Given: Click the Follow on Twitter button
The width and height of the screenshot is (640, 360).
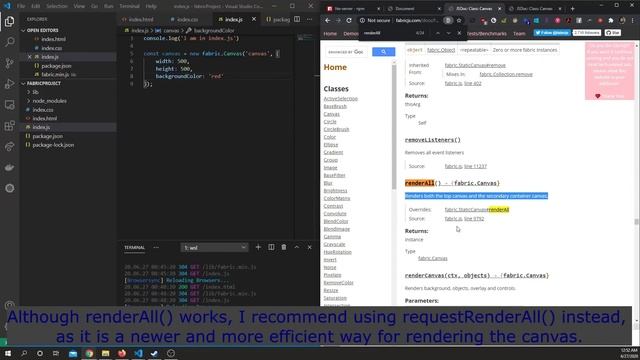Looking at the screenshot, I should 551,33.
